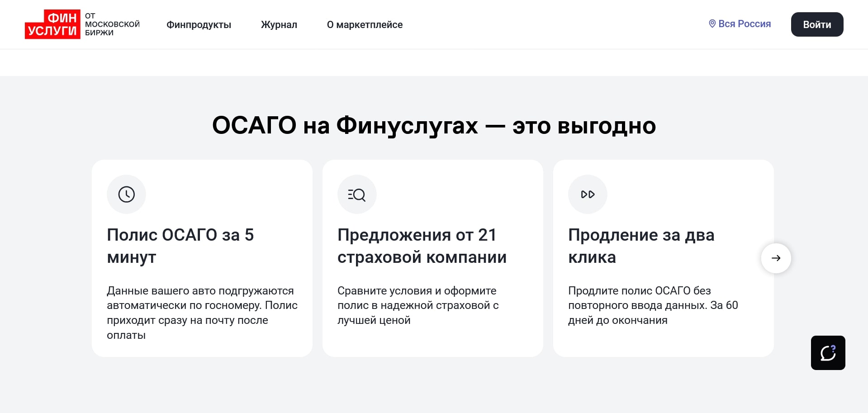868x413 pixels.
Task: Open the Финпродукты menu
Action: [x=199, y=25]
